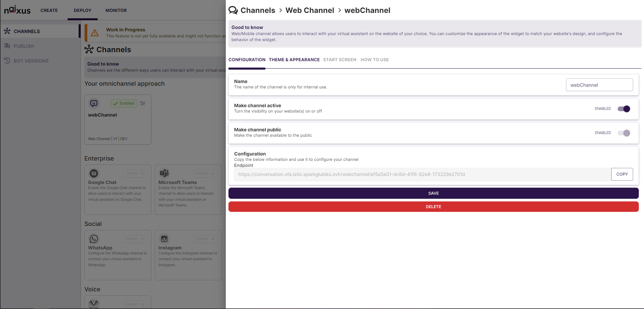The image size is (644, 309).
Task: Click the Channels breadcrumb link
Action: [258, 10]
